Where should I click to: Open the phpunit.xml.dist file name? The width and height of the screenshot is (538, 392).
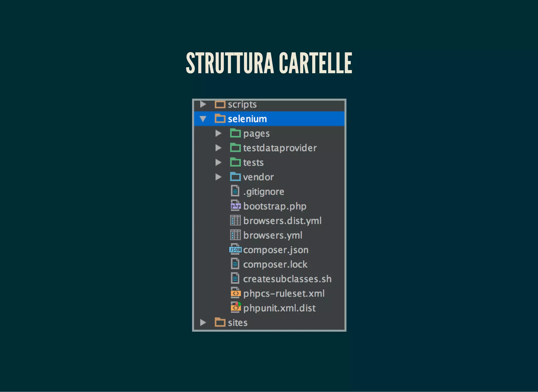tap(280, 308)
